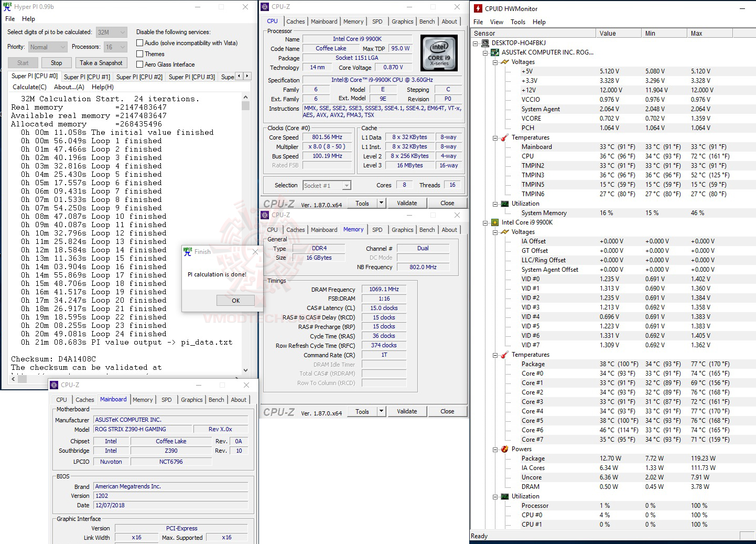Click the DRAM Frequency 1069.1 MHz field
The height and width of the screenshot is (544, 756).
384,289
